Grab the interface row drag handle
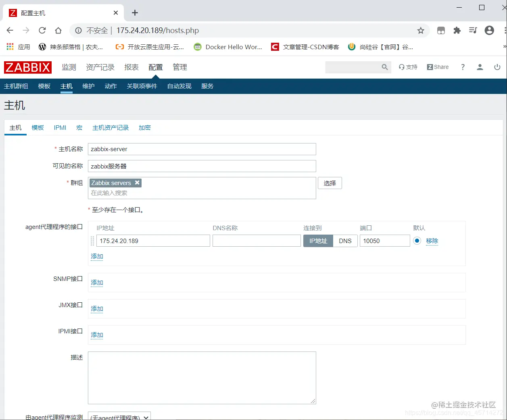507x420 pixels. pos(92,241)
